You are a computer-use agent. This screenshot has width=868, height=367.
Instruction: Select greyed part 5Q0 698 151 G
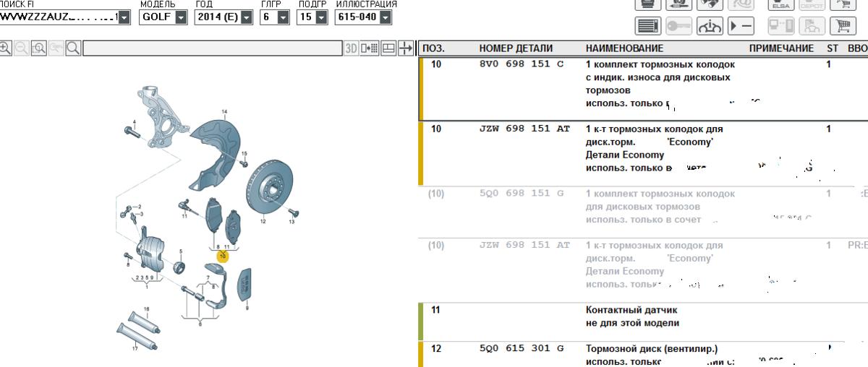521,194
